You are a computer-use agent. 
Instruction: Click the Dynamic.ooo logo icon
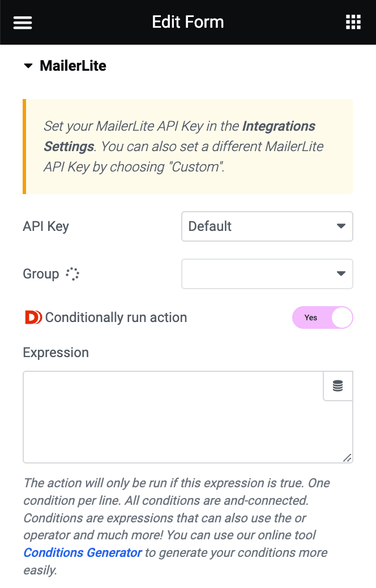(33, 317)
